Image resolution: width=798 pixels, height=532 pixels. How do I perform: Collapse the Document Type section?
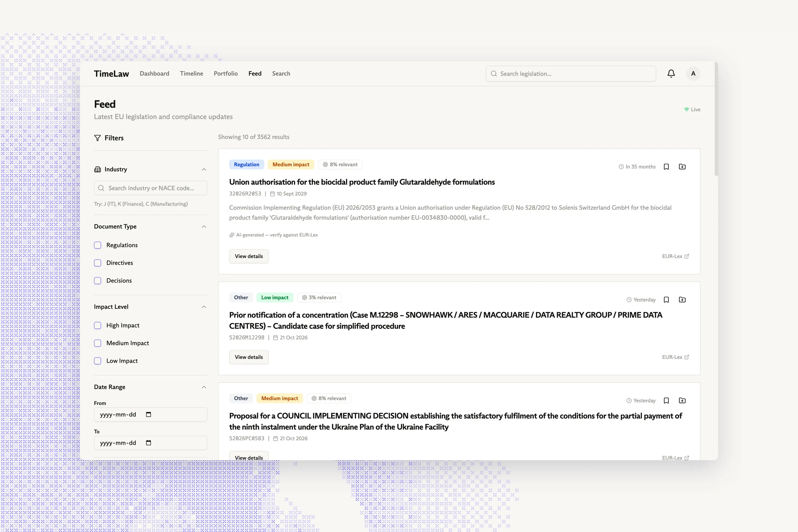pyautogui.click(x=204, y=227)
